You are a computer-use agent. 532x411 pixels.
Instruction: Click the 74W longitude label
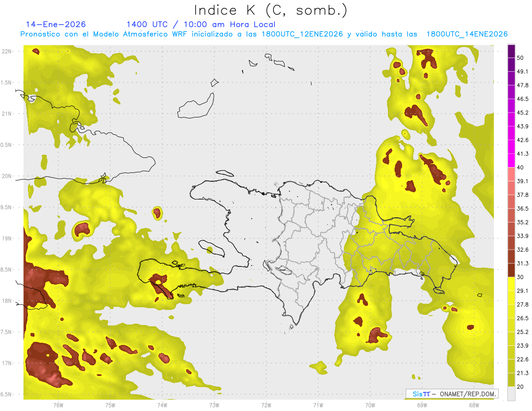[162, 405]
